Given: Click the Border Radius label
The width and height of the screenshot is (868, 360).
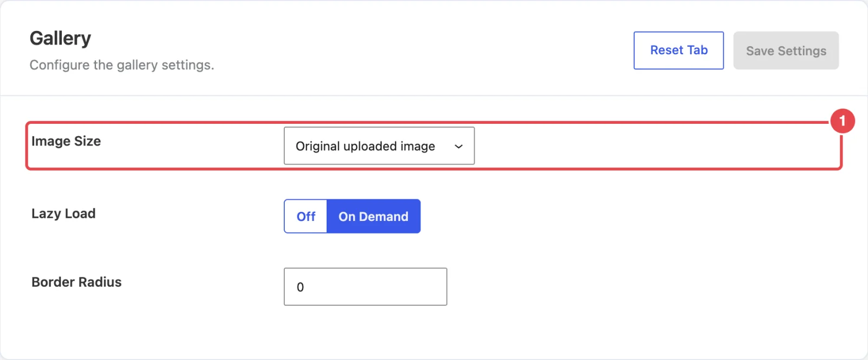Looking at the screenshot, I should tap(76, 282).
